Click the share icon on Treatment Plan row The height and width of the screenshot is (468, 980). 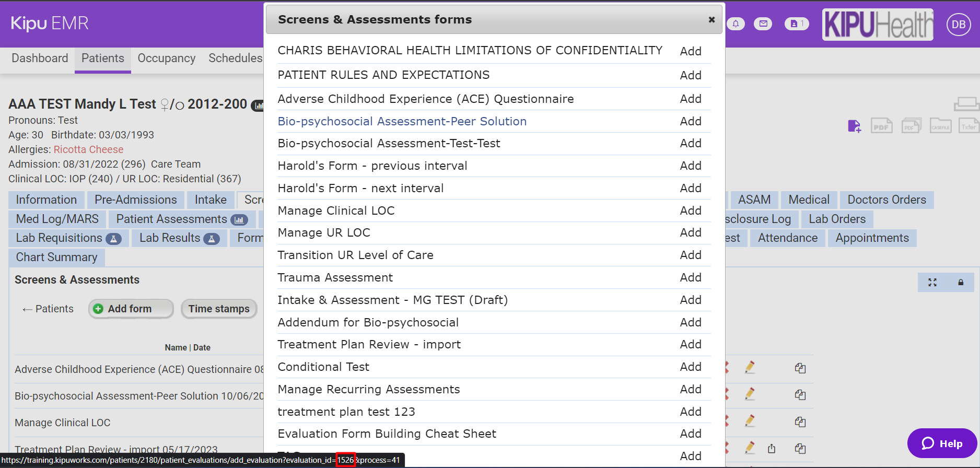tap(772, 448)
